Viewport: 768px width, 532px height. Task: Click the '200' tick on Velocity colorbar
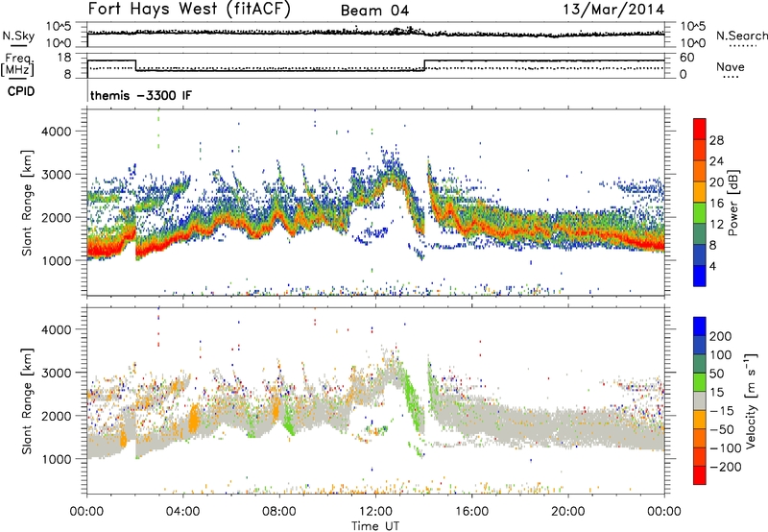721,336
